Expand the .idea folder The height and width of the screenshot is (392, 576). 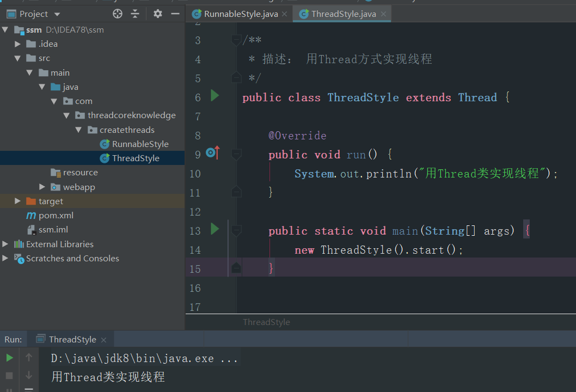click(17, 44)
